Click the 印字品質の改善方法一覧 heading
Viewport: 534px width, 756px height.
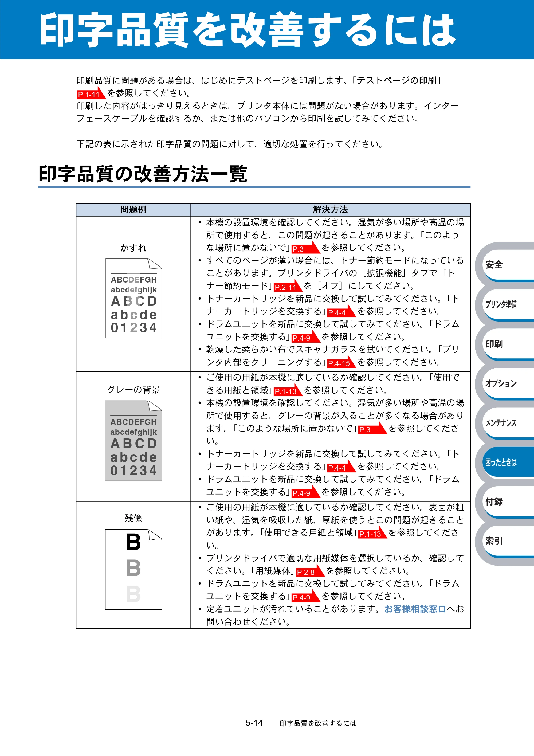143,174
